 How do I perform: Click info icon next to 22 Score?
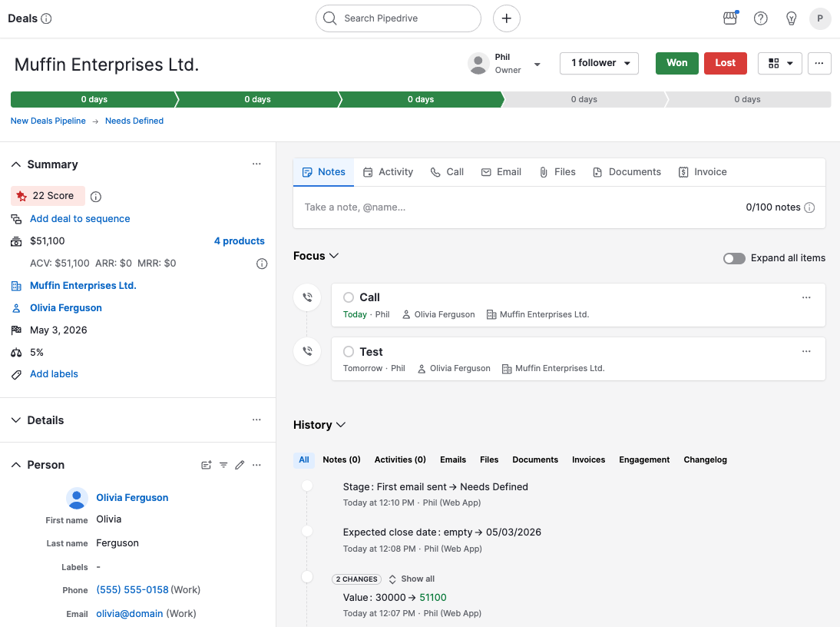coord(96,197)
